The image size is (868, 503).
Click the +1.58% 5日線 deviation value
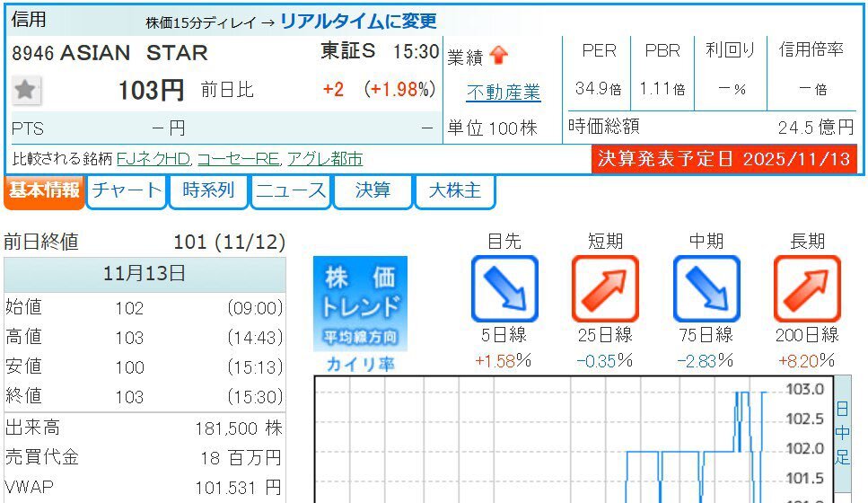pos(504,361)
